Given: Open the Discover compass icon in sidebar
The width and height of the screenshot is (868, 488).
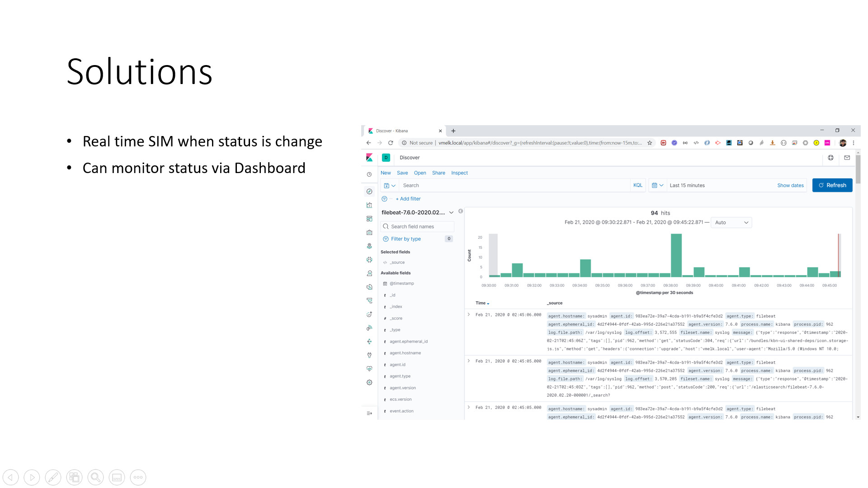Looking at the screenshot, I should [369, 192].
